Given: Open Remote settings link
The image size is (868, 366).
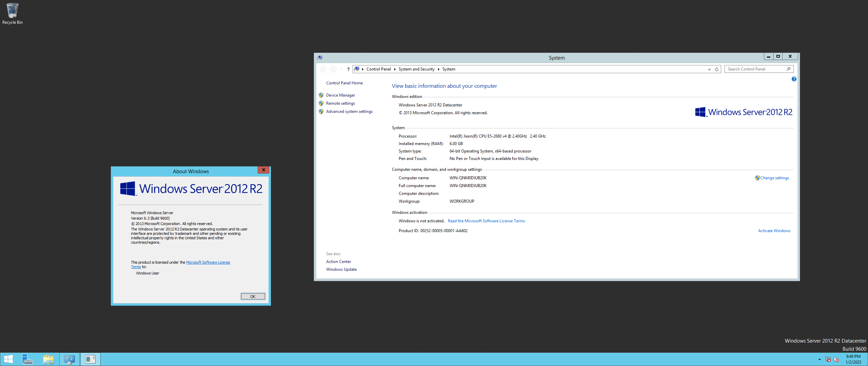Looking at the screenshot, I should tap(340, 103).
